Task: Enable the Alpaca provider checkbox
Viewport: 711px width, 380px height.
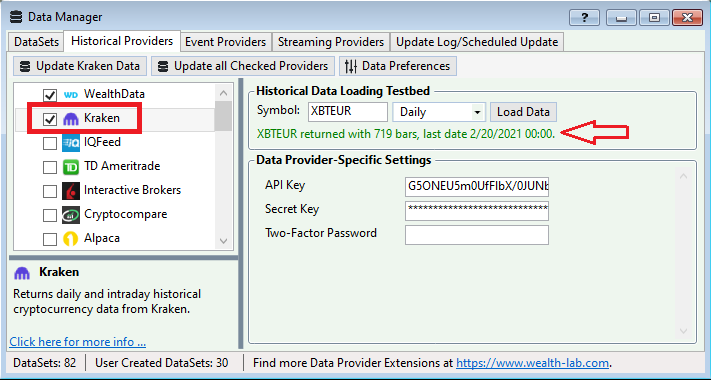Action: [x=50, y=239]
